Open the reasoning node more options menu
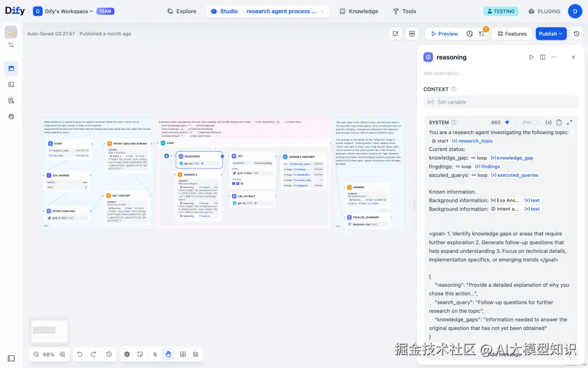The image size is (588, 368). [554, 57]
